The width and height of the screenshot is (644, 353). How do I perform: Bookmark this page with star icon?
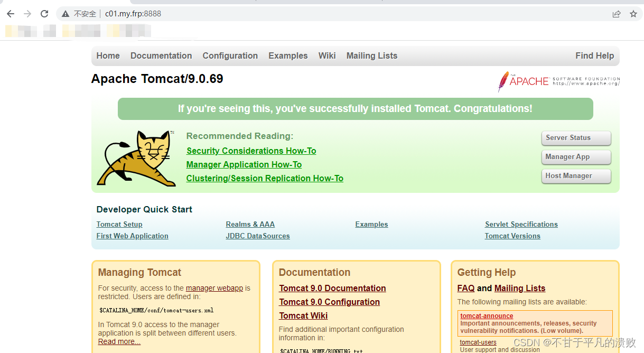click(633, 14)
